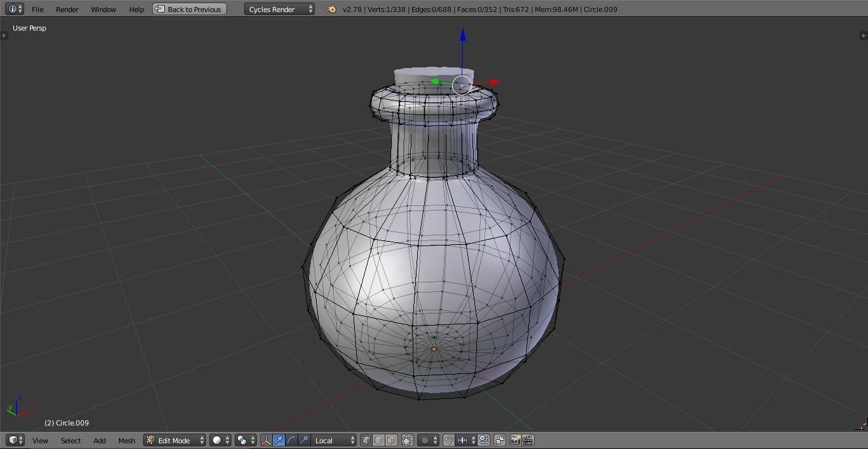Select the orange vertex at bottle bottom
The width and height of the screenshot is (868, 449).
click(434, 349)
